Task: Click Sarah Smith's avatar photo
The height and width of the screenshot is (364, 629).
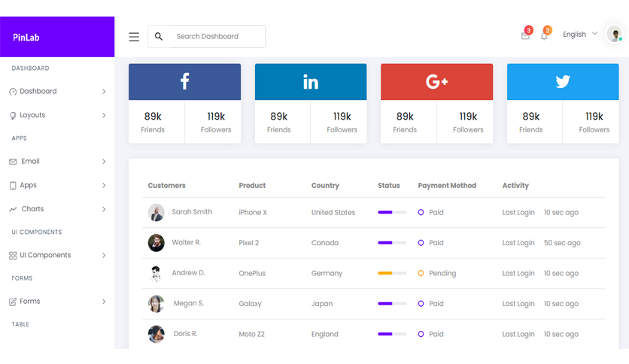Action: [x=156, y=213]
